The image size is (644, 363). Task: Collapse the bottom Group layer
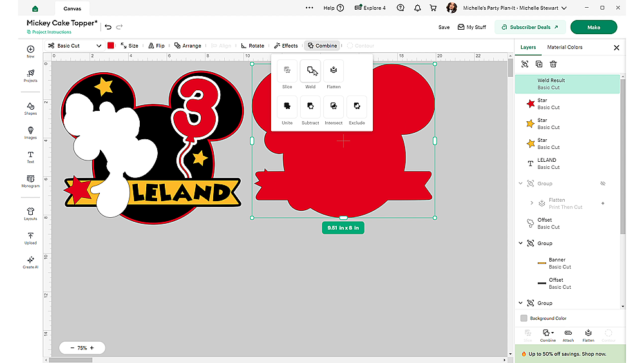(x=521, y=303)
